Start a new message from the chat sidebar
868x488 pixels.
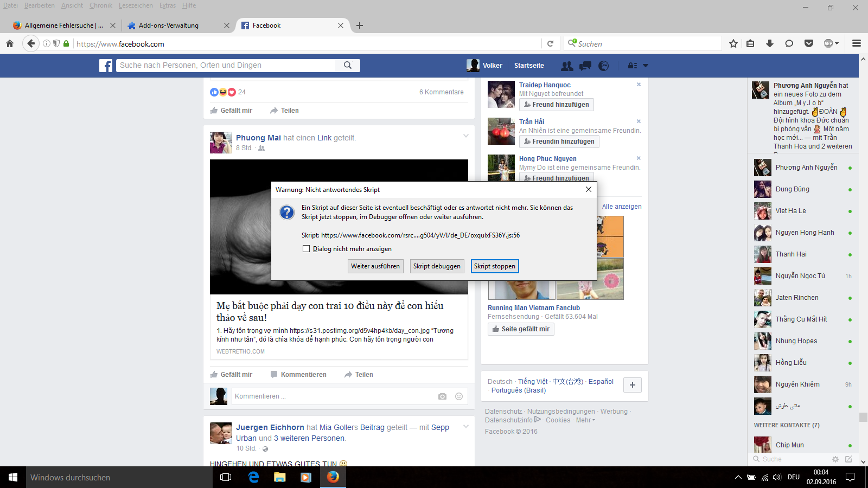(x=848, y=459)
